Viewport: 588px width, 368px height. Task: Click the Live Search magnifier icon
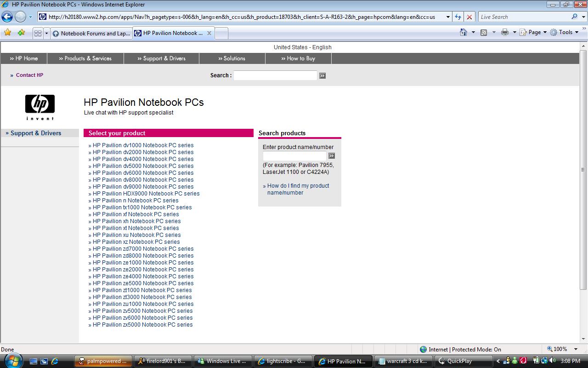(x=574, y=17)
